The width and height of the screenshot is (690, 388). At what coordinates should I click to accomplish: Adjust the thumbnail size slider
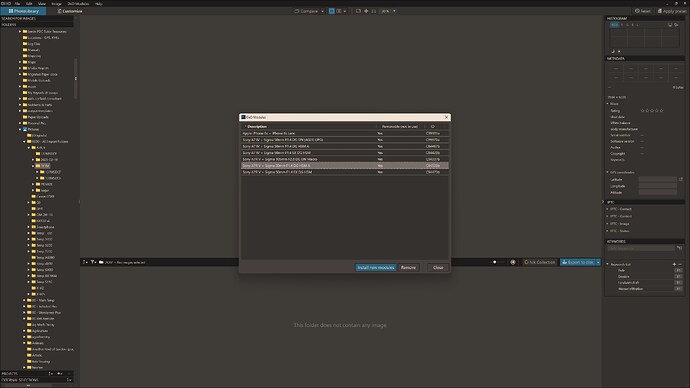click(x=499, y=262)
